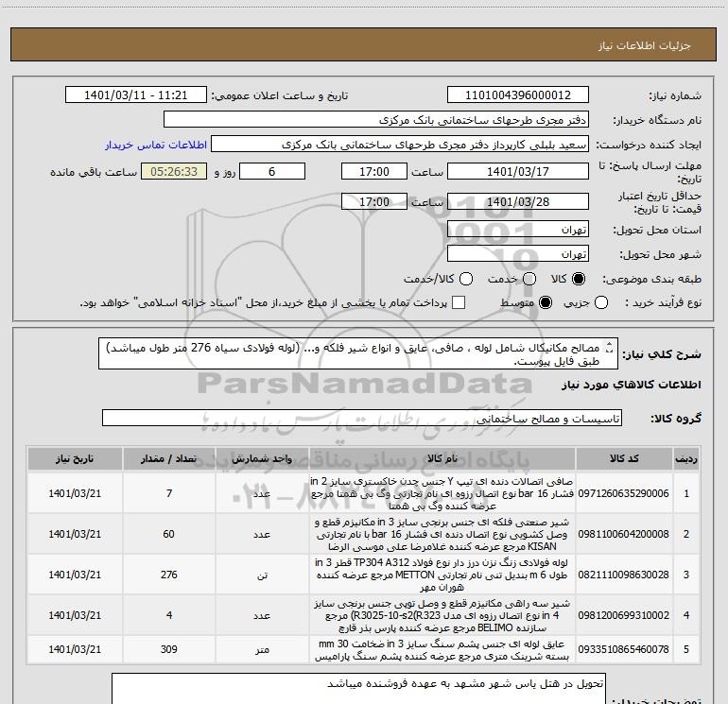Click the buyer notes text area
The height and width of the screenshot is (704, 728).
coord(358,689)
